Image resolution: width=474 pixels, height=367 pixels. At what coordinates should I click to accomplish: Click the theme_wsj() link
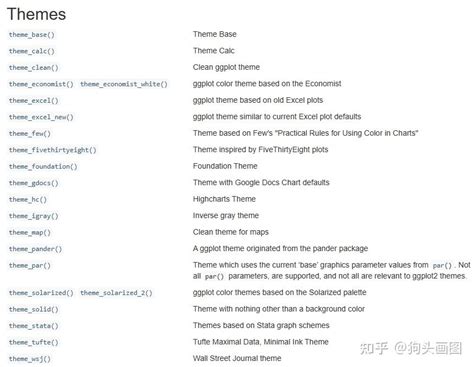(x=30, y=359)
